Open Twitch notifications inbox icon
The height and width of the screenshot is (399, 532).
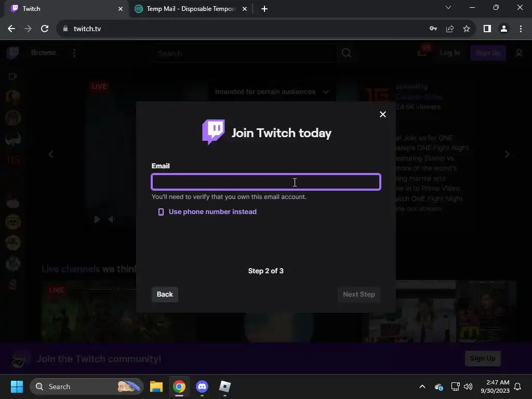[x=422, y=53]
